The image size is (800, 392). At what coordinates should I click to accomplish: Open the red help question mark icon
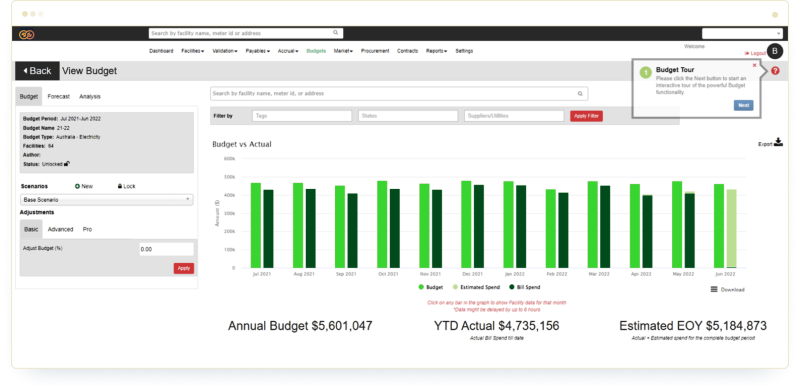pos(775,70)
